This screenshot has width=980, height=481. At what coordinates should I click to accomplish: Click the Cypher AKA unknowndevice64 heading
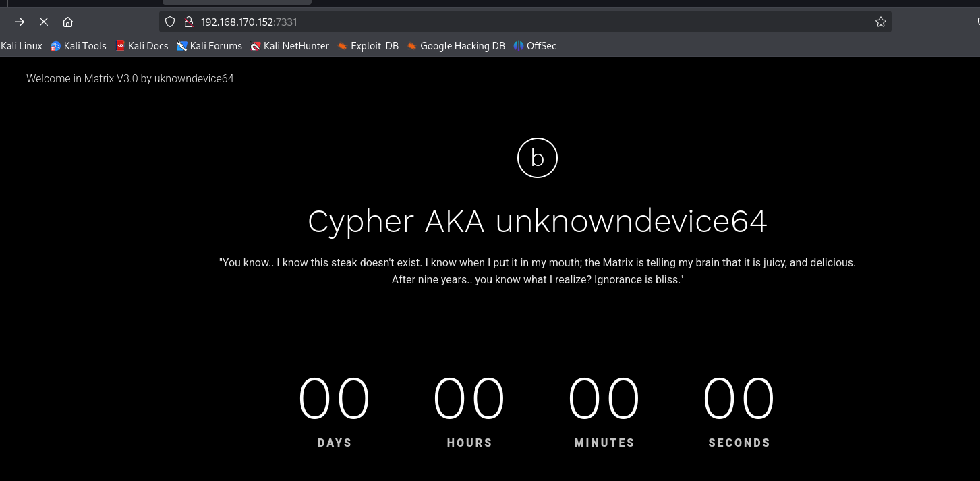538,221
